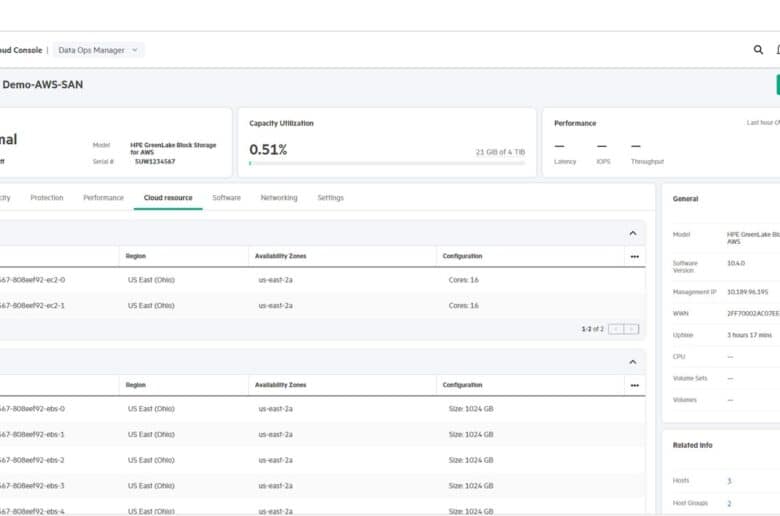Click the 21 GiB of 4 TiB text

(x=500, y=152)
